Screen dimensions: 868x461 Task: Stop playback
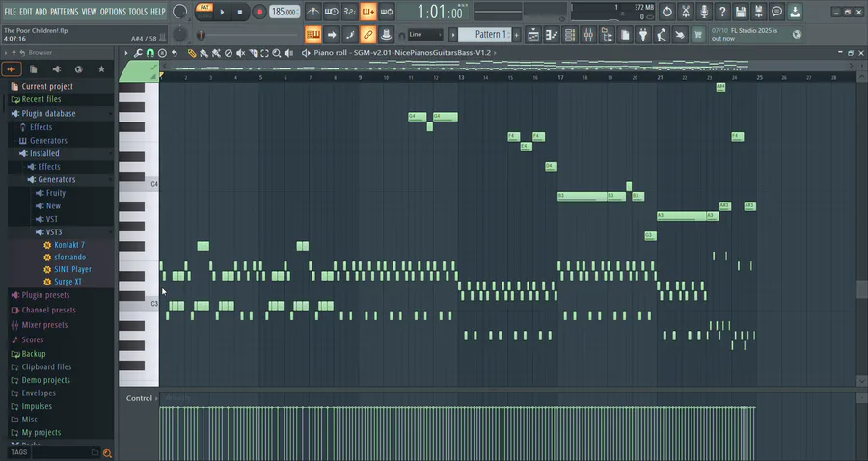coord(240,11)
